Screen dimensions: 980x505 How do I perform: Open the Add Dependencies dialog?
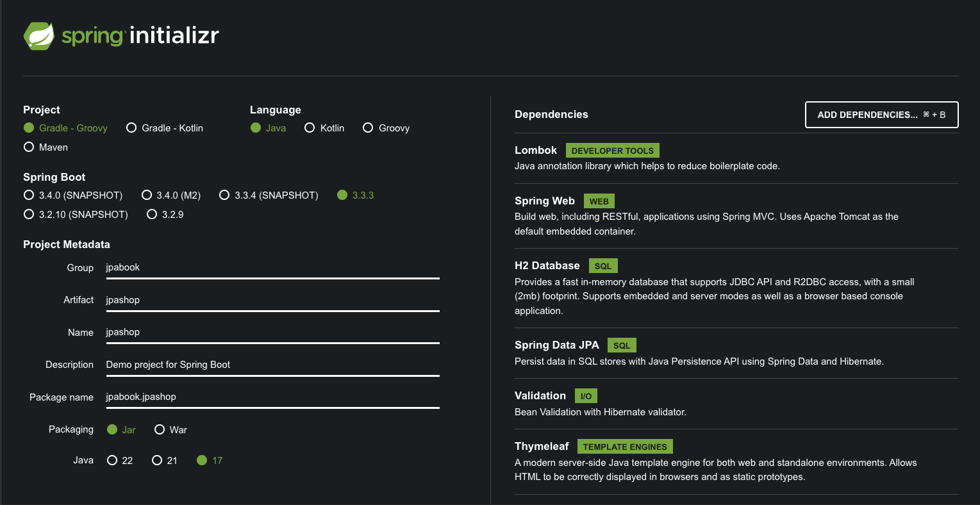click(x=881, y=115)
